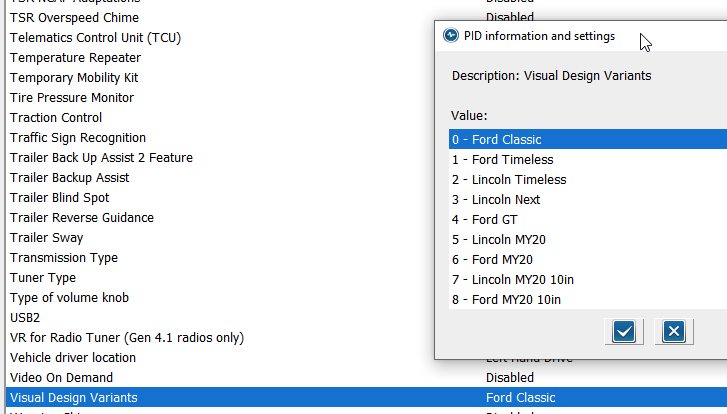Select the VR for Radio Tuner row
Image resolution: width=727 pixels, height=414 pixels.
(220, 338)
